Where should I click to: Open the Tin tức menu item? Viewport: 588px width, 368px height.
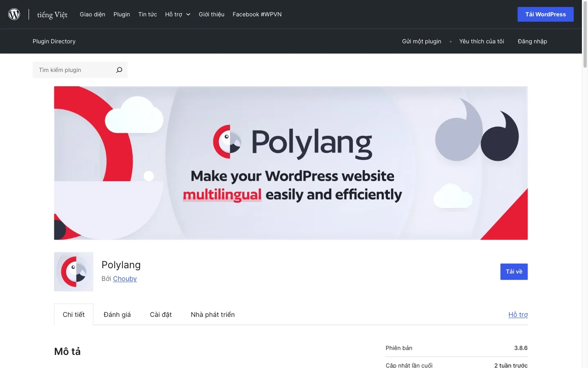click(x=147, y=14)
